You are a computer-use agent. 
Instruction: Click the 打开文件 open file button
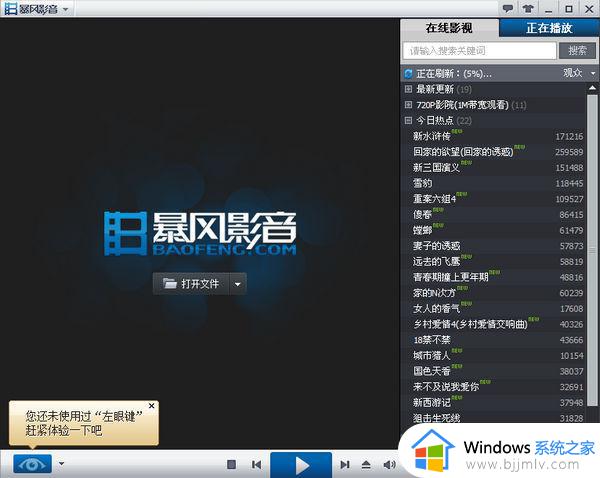coord(191,284)
